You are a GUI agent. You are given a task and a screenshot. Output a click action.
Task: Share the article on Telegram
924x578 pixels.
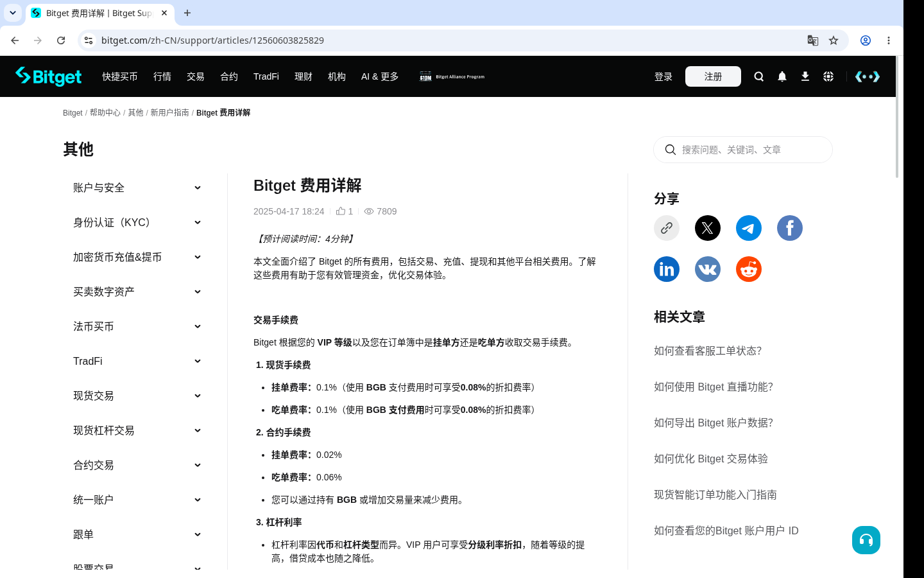[x=749, y=228]
